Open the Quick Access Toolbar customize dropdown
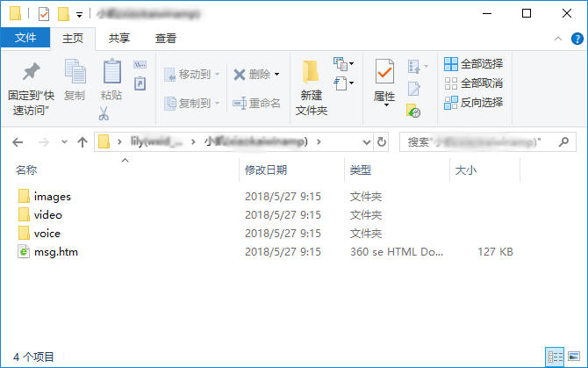The width and height of the screenshot is (588, 368). point(79,15)
